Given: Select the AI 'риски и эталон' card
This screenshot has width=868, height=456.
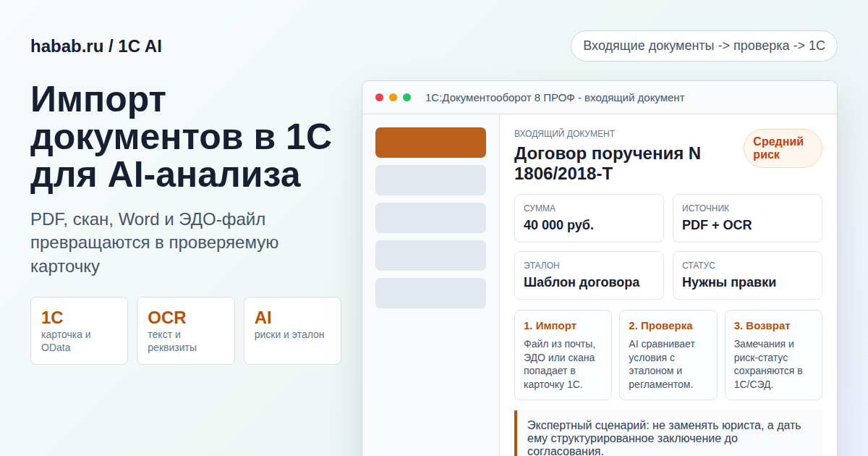Looking at the screenshot, I should tap(292, 331).
